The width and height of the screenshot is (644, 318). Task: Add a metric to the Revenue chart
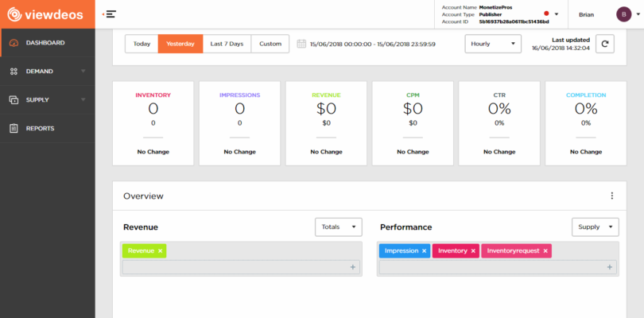coord(353,267)
